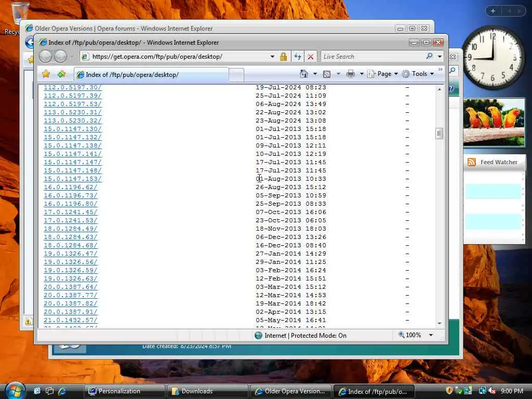Viewport: 532px width, 399px height.
Task: Click the security lock icon in address bar
Action: tap(283, 57)
